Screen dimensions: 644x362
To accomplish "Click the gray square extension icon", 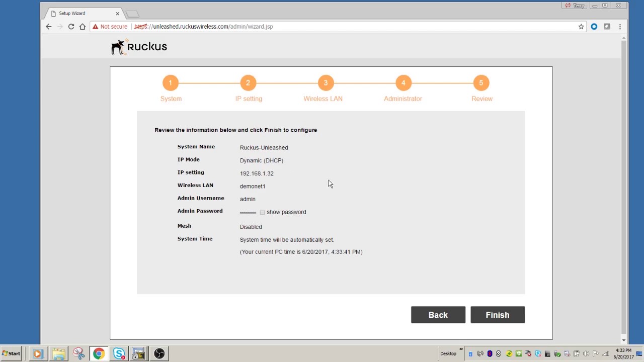I will tap(607, 27).
